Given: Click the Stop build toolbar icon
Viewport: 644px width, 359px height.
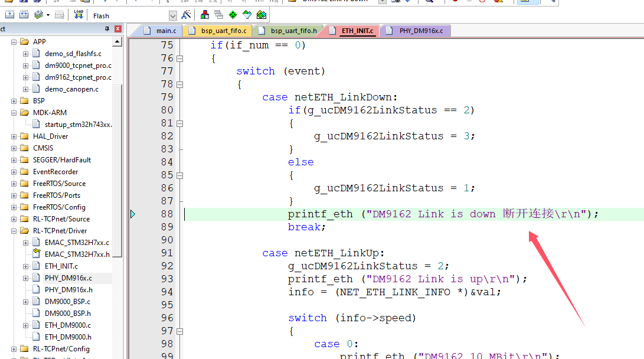Looking at the screenshot, I should tap(60, 15).
